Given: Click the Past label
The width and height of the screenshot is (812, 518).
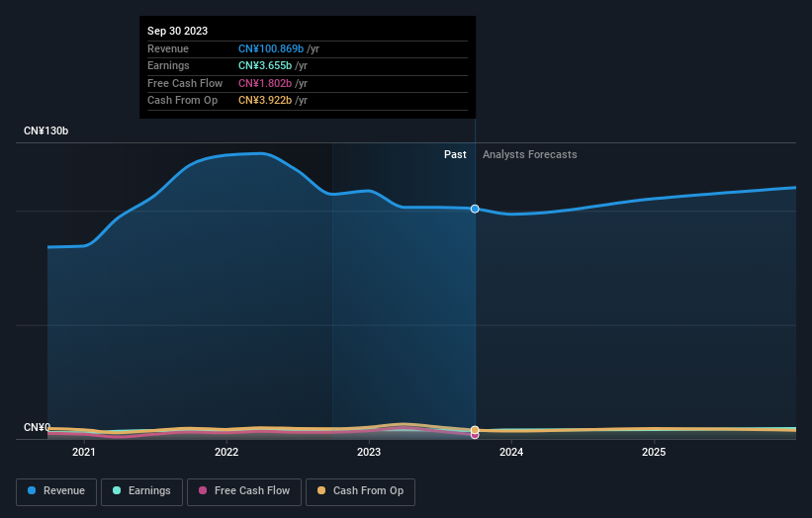Looking at the screenshot, I should [455, 155].
